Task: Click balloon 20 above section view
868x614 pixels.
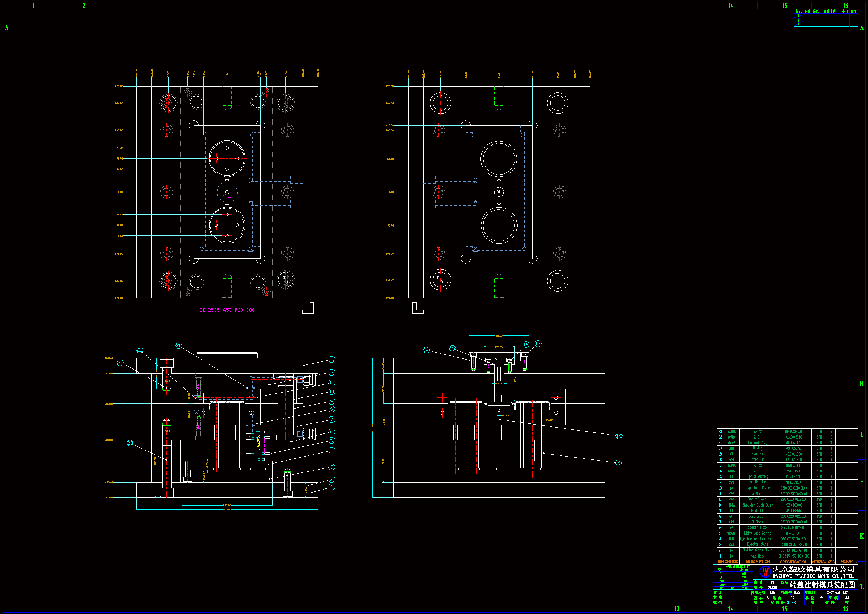Action: tap(179, 345)
